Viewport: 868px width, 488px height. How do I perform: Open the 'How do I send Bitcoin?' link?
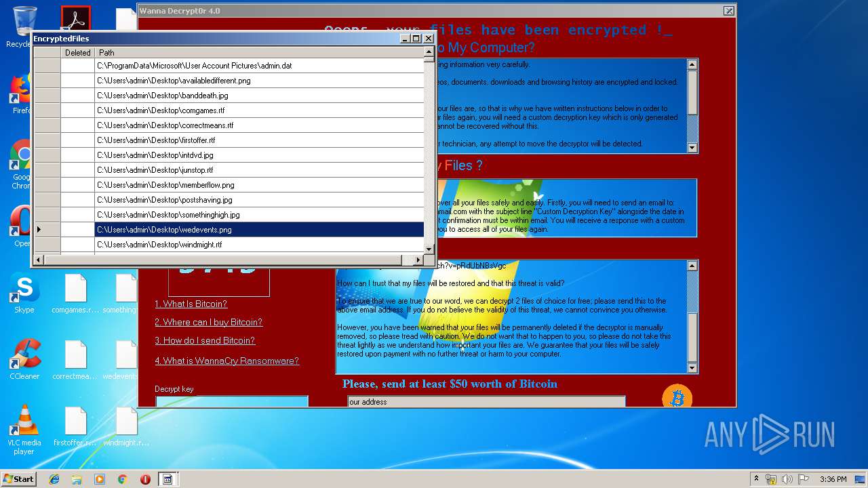(x=205, y=340)
